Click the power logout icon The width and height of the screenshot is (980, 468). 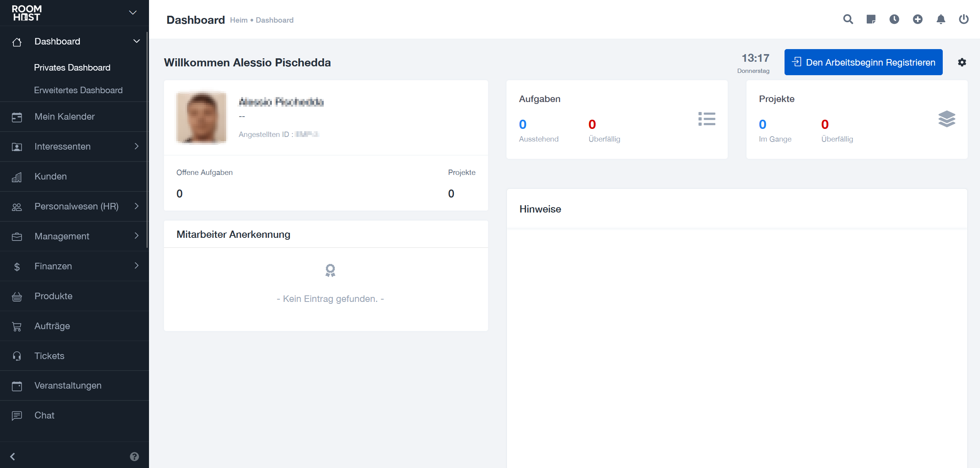pos(963,19)
